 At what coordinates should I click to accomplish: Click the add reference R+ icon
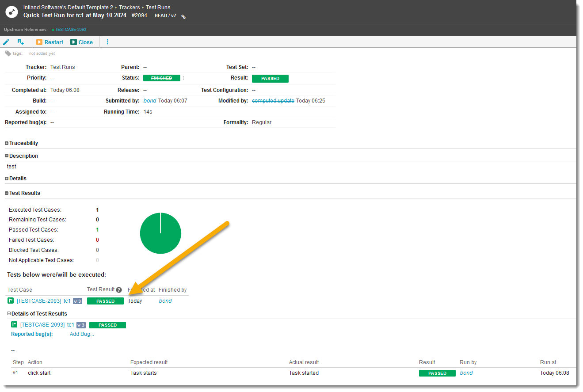click(20, 42)
